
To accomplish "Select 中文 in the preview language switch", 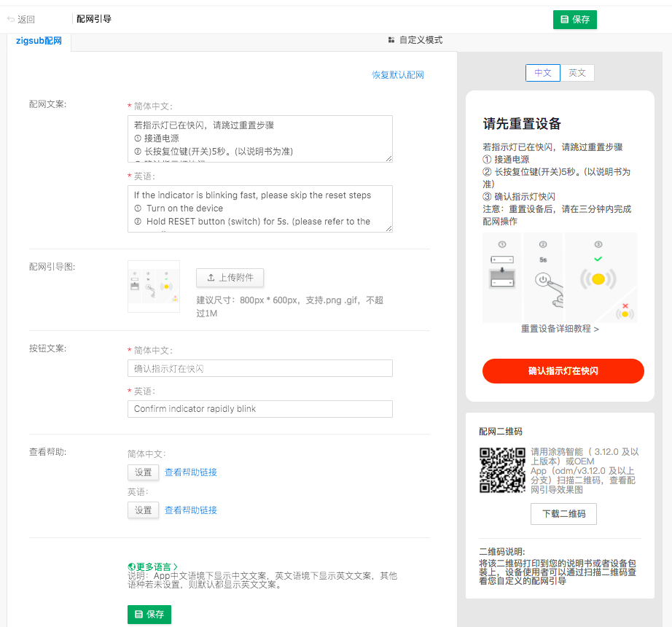I will click(542, 73).
